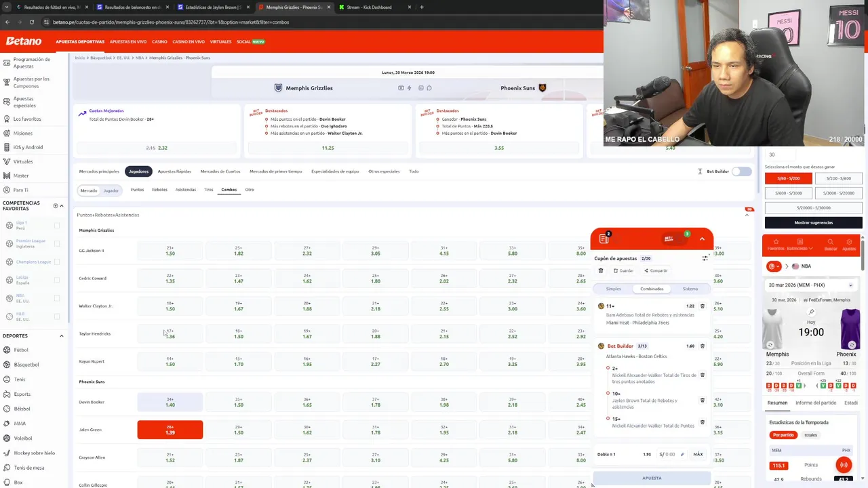Tick the Liga 1 Perú checkbox
Image resolution: width=868 pixels, height=488 pixels.
pyautogui.click(x=57, y=226)
